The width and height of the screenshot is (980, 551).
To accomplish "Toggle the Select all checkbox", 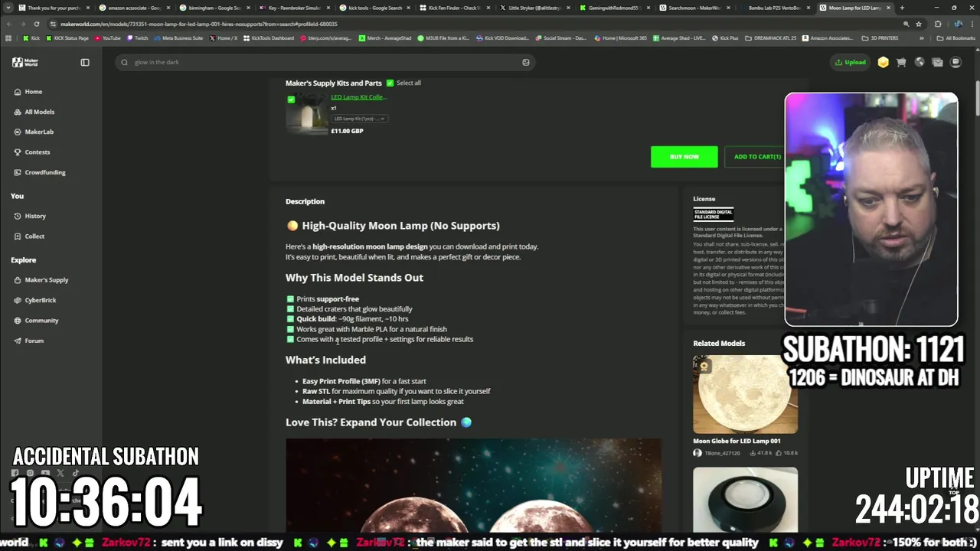I will 390,83.
